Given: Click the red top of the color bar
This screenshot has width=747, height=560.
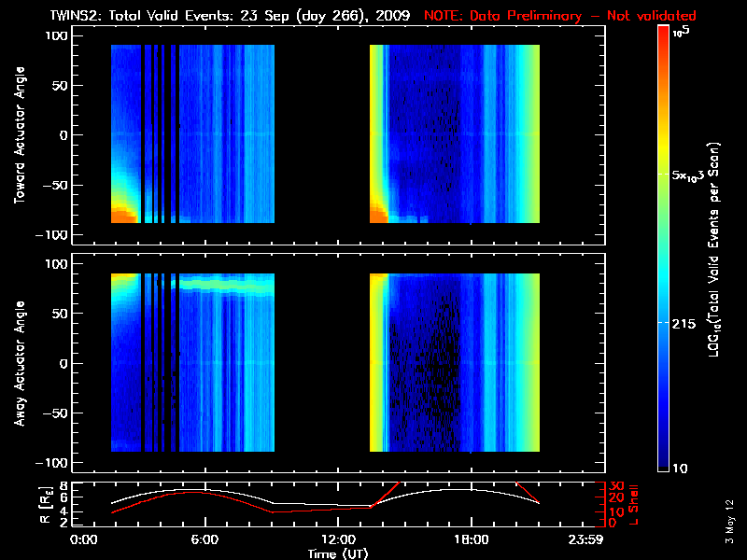Looking at the screenshot, I should [x=662, y=35].
